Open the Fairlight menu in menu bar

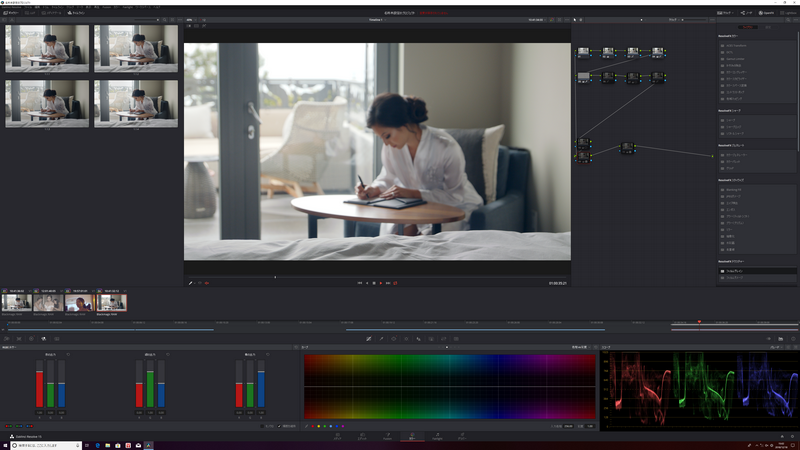coord(128,7)
